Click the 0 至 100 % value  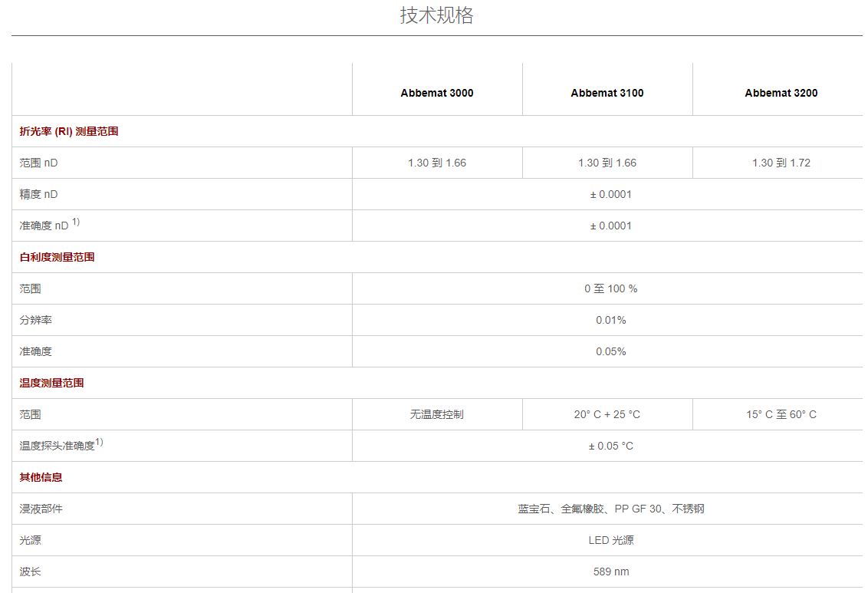610,288
